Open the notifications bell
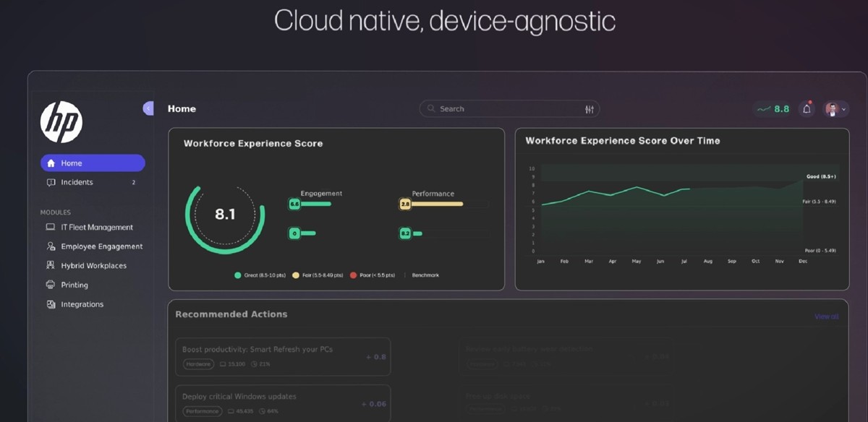Image resolution: width=868 pixels, height=422 pixels. tap(807, 109)
